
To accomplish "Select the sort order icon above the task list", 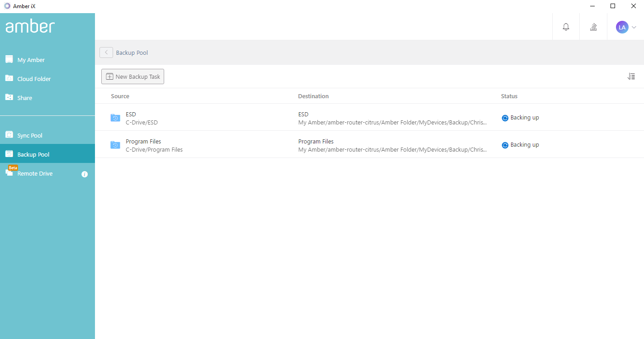I will point(631,76).
